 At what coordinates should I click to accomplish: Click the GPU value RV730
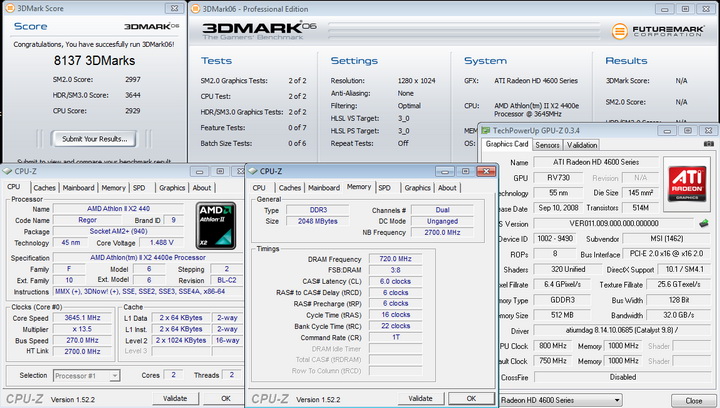click(558, 178)
